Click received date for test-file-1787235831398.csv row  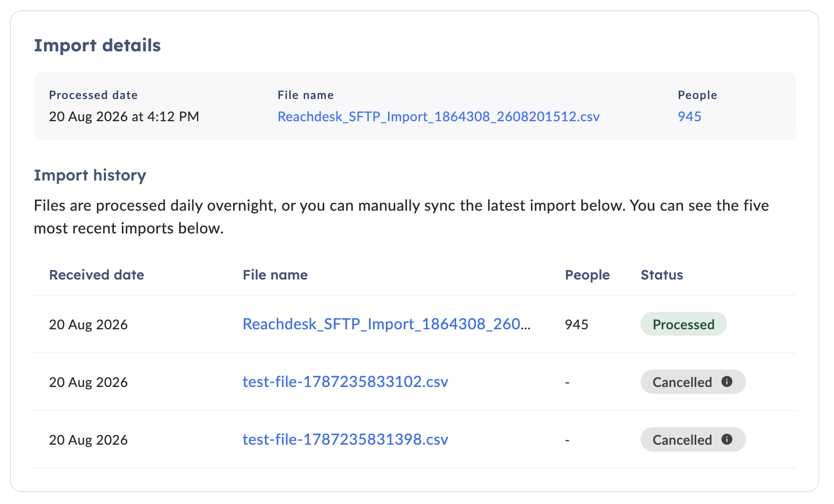click(x=88, y=440)
